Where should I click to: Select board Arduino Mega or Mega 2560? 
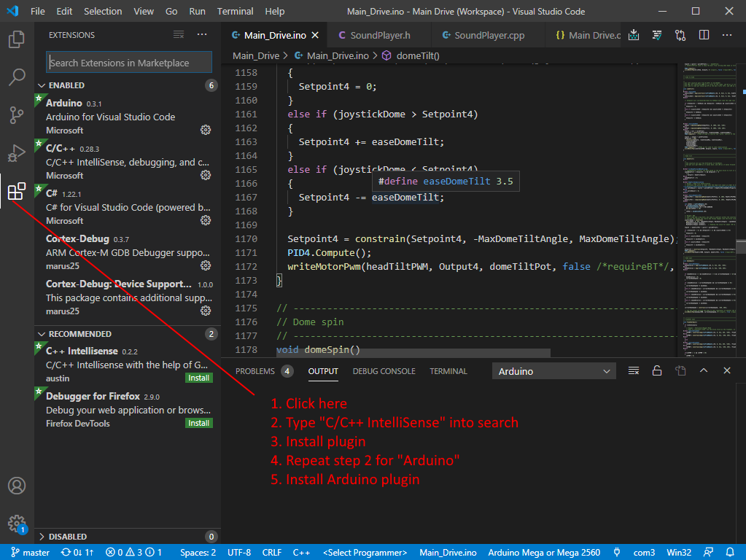pyautogui.click(x=544, y=553)
